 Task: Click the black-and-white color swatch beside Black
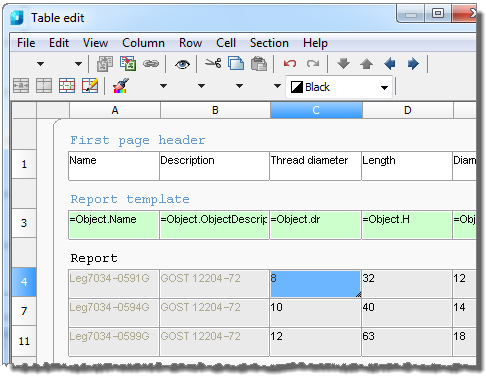coord(297,87)
